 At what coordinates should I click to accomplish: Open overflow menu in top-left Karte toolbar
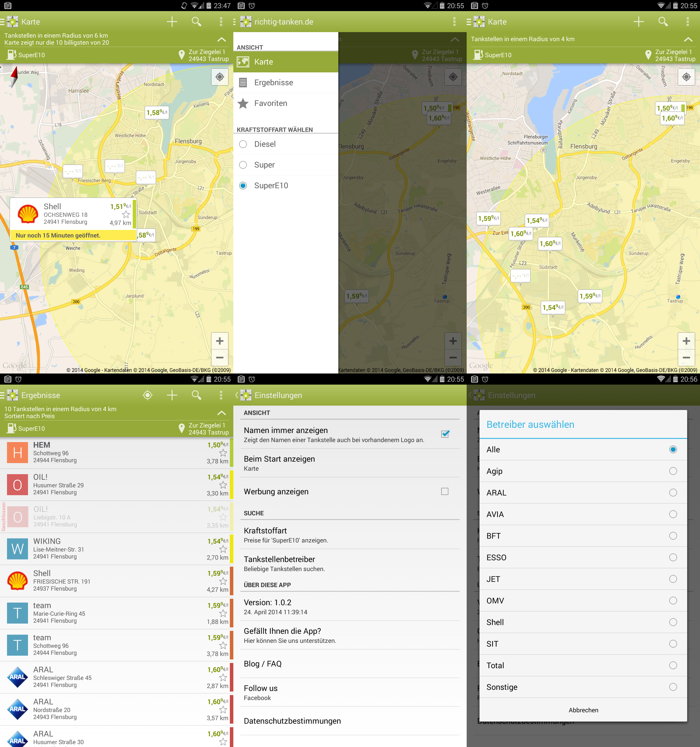pos(221,22)
